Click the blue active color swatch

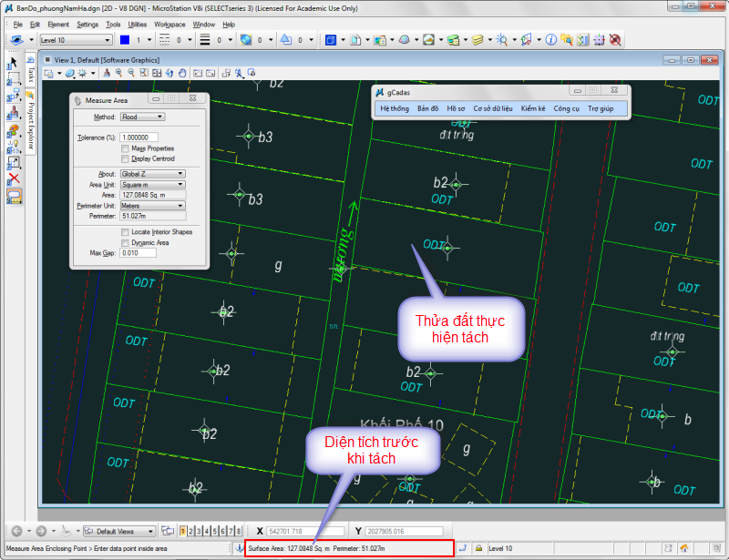tap(124, 40)
